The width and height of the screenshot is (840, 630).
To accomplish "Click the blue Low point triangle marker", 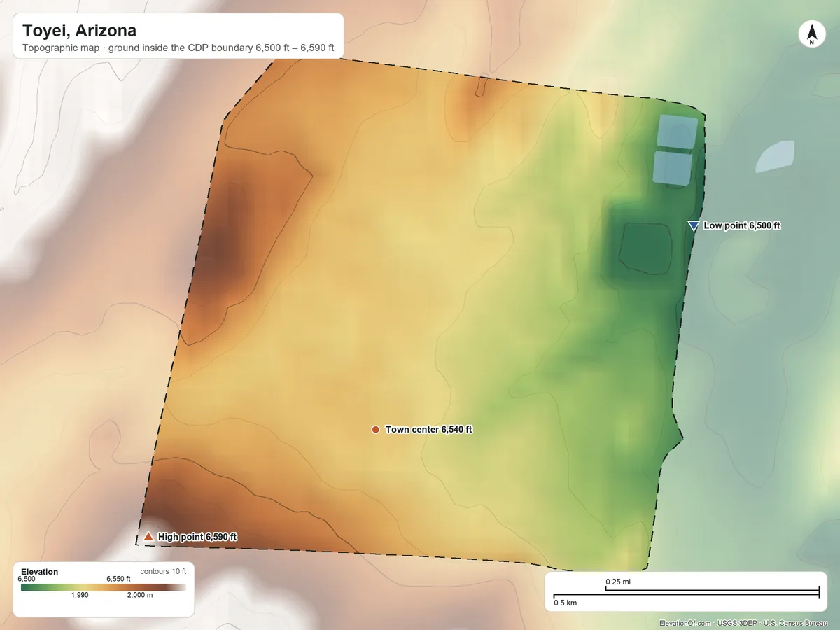I will tap(693, 225).
